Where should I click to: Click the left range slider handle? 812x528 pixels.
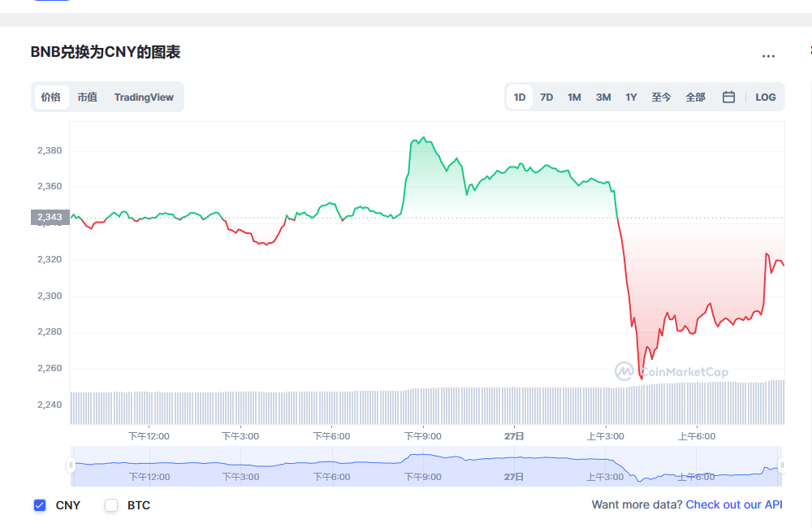[x=71, y=465]
